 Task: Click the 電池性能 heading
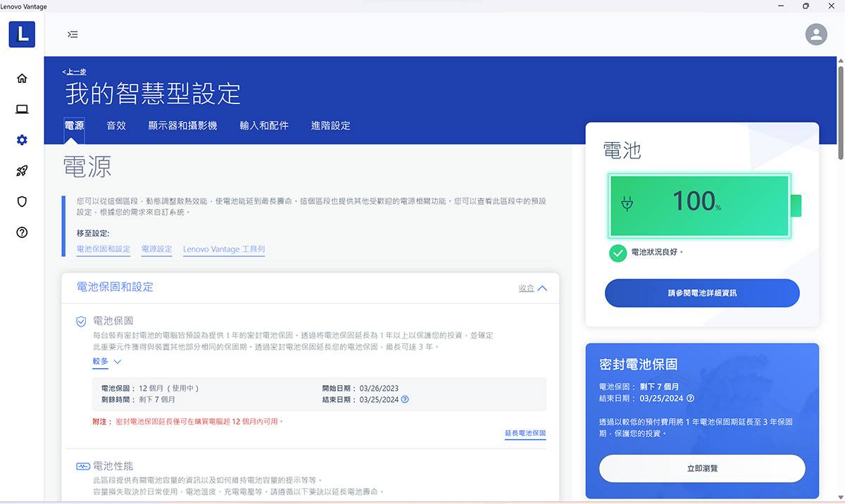[x=113, y=466]
